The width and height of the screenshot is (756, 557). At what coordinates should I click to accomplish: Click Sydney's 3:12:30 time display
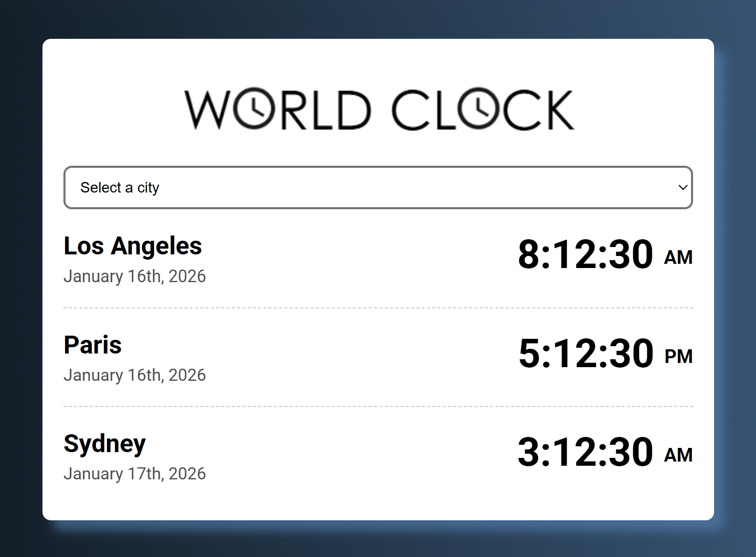point(585,451)
